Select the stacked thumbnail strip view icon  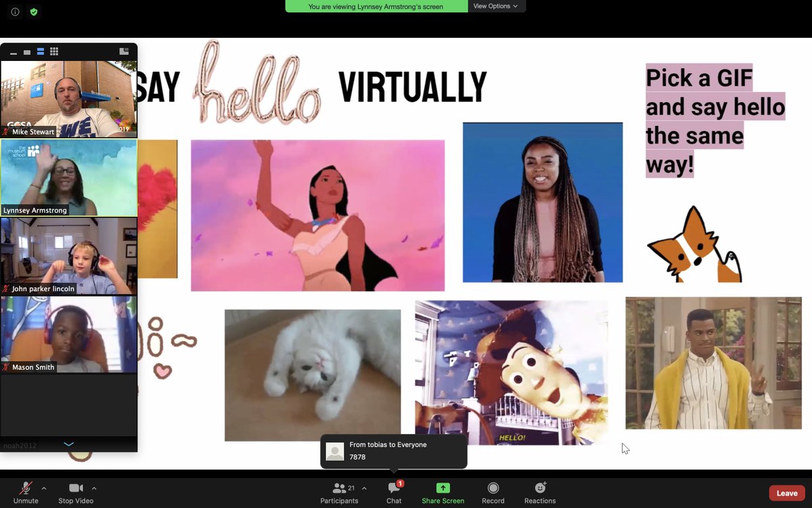[x=41, y=51]
